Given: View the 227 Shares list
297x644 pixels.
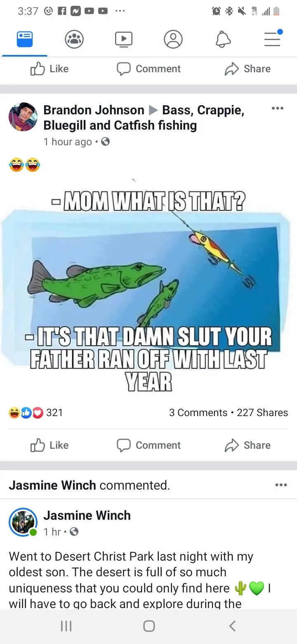Looking at the screenshot, I should click(262, 412).
